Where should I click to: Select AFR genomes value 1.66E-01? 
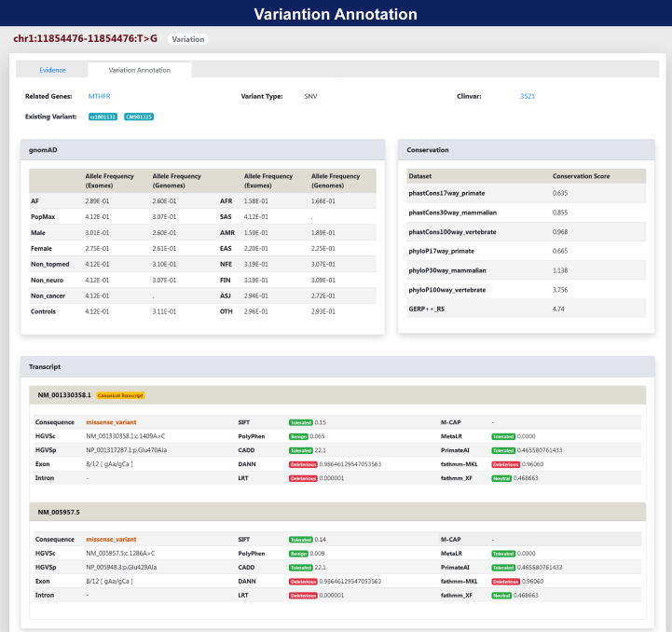[323, 201]
